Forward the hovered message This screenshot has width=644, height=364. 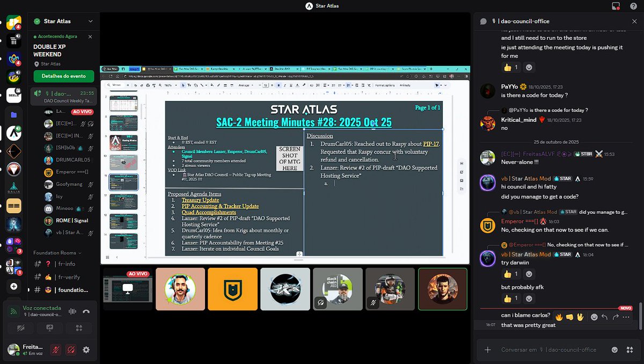pos(616,317)
